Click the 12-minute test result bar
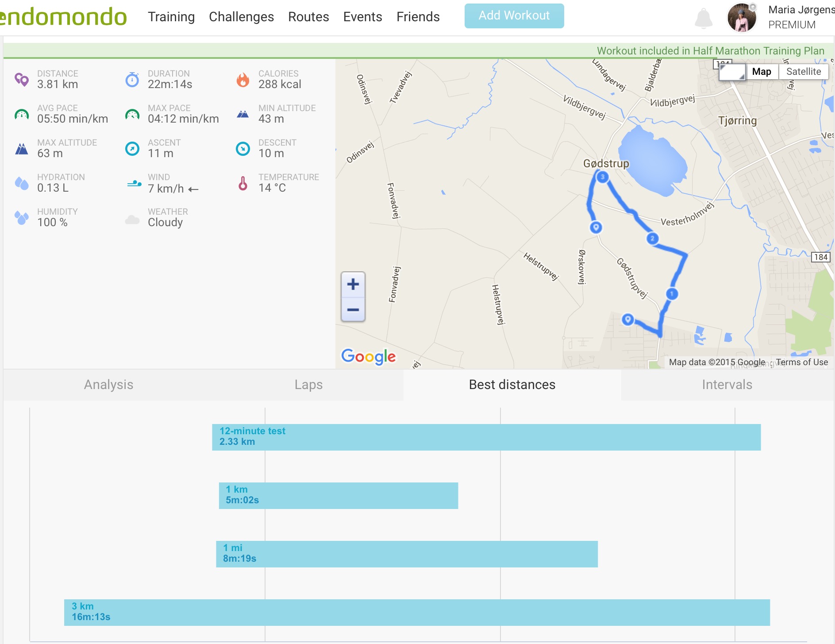 486,437
